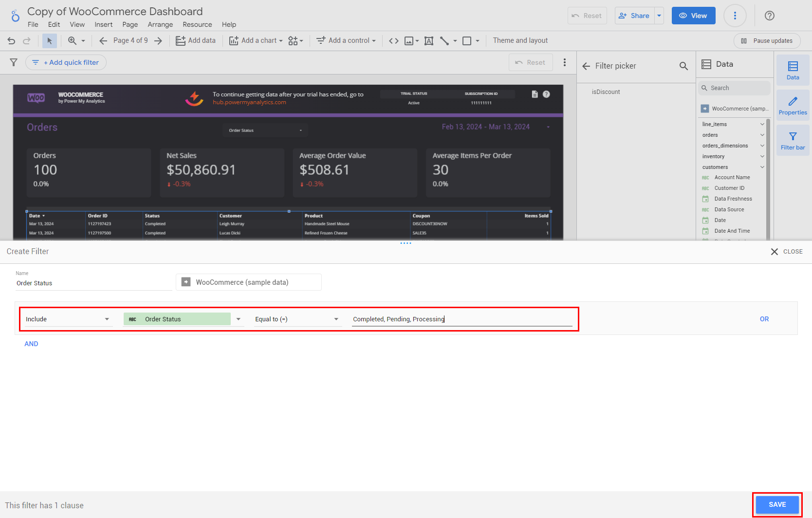Screen dimensions: 812x518
Task: Open the Include/Exclude dropdown
Action: pos(68,319)
